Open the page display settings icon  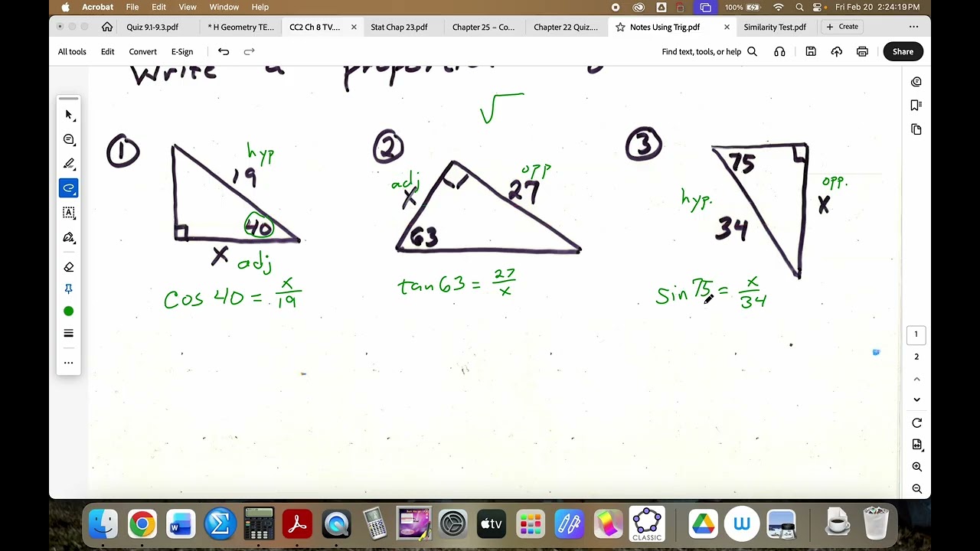(x=916, y=445)
